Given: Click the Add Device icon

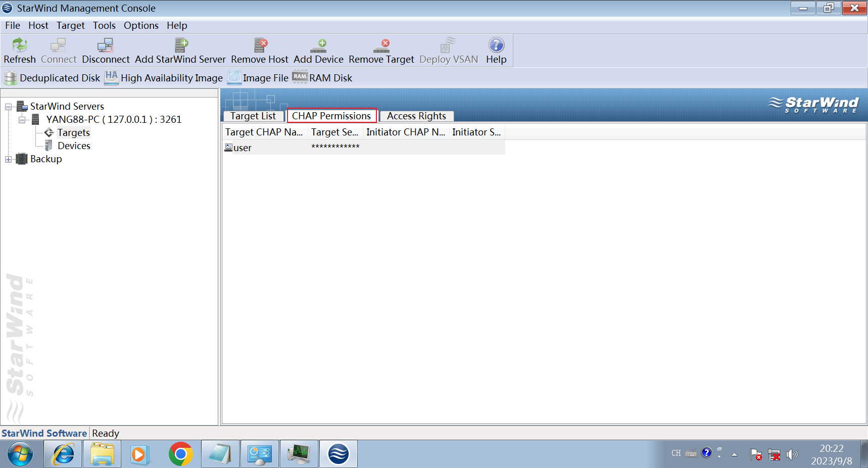Looking at the screenshot, I should point(318,45).
